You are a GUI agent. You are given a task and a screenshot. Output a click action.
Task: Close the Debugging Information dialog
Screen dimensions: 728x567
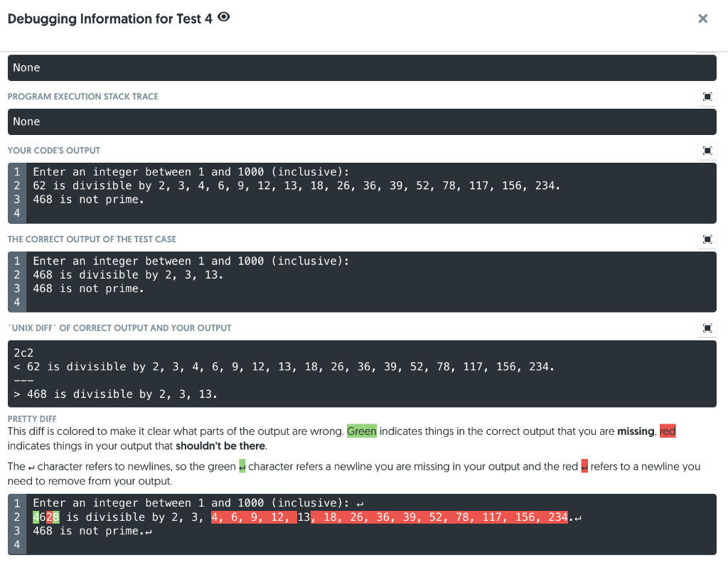[703, 18]
